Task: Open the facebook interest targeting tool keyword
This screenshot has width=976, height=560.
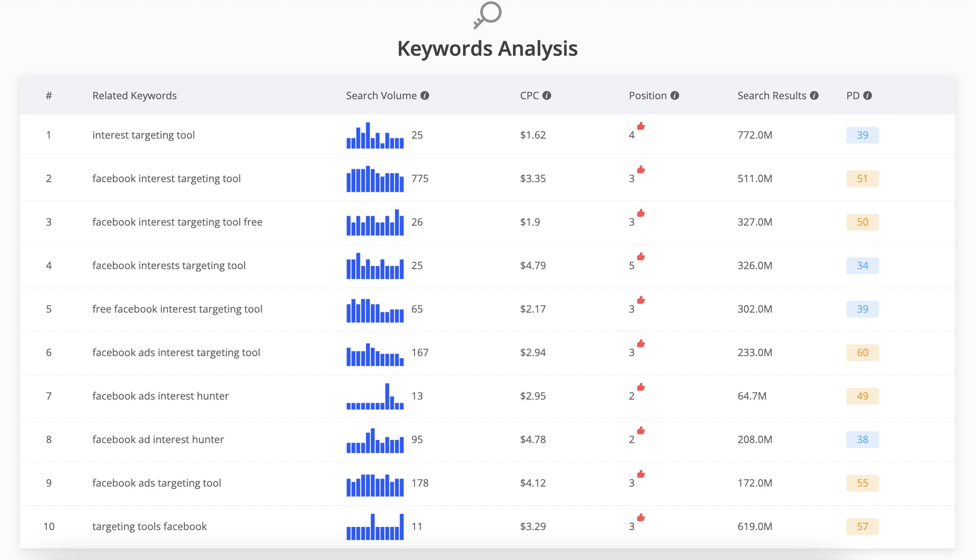Action: coord(166,179)
